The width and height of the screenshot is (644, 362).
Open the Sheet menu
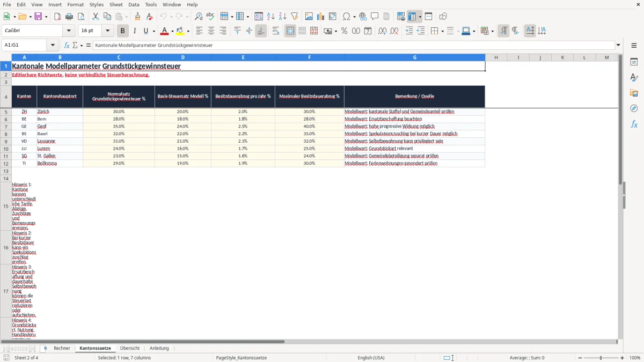[116, 4]
